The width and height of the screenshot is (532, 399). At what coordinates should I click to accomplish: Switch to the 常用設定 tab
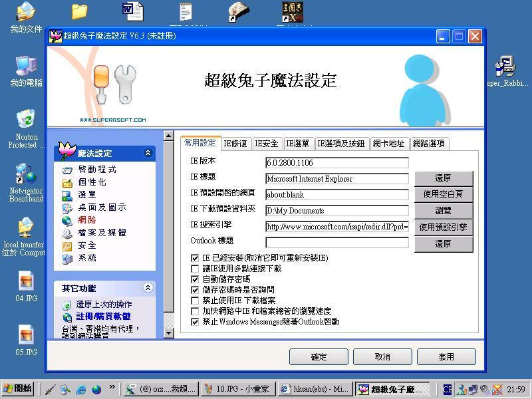(200, 143)
